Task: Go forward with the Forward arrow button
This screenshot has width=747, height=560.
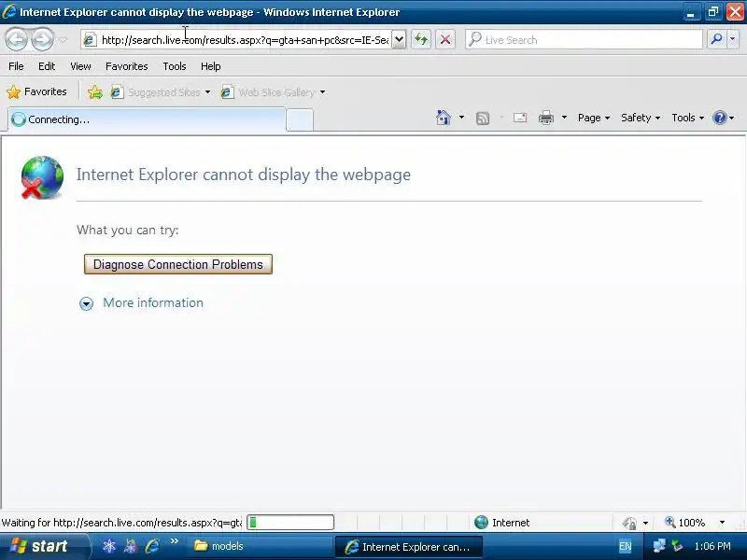Action: (x=43, y=39)
